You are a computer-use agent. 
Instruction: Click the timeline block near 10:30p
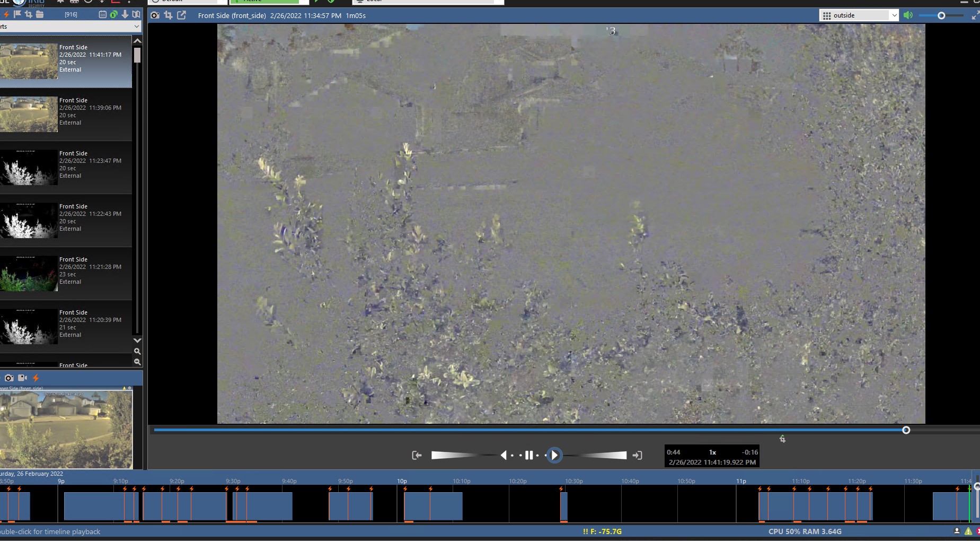pos(564,506)
